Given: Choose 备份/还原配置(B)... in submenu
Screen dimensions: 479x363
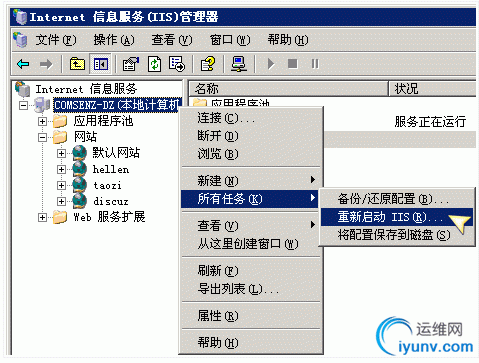Looking at the screenshot, I should click(x=397, y=199).
